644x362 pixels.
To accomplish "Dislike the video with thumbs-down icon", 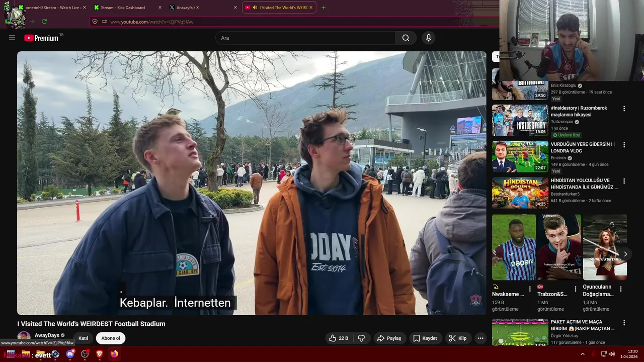I will click(361, 338).
